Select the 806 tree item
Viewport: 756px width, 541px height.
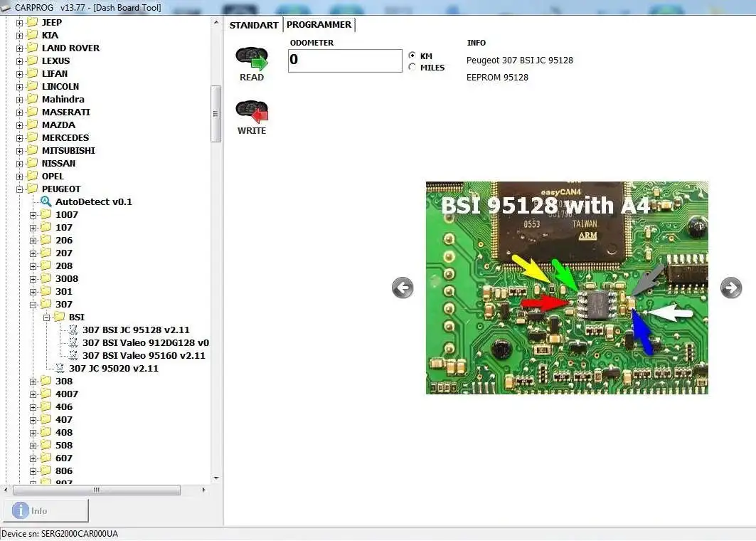click(63, 471)
